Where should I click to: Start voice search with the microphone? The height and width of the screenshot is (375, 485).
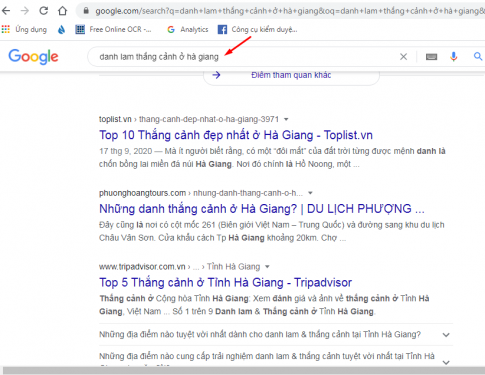coord(453,57)
